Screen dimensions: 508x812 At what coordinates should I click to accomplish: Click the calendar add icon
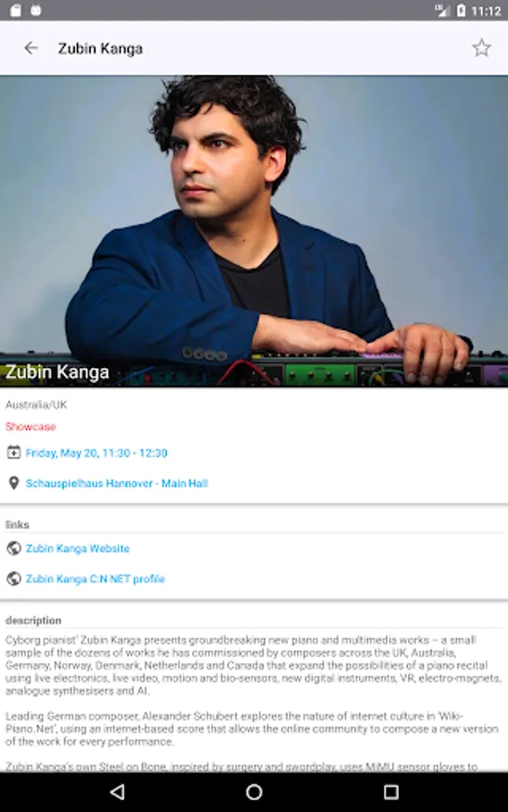click(x=14, y=453)
